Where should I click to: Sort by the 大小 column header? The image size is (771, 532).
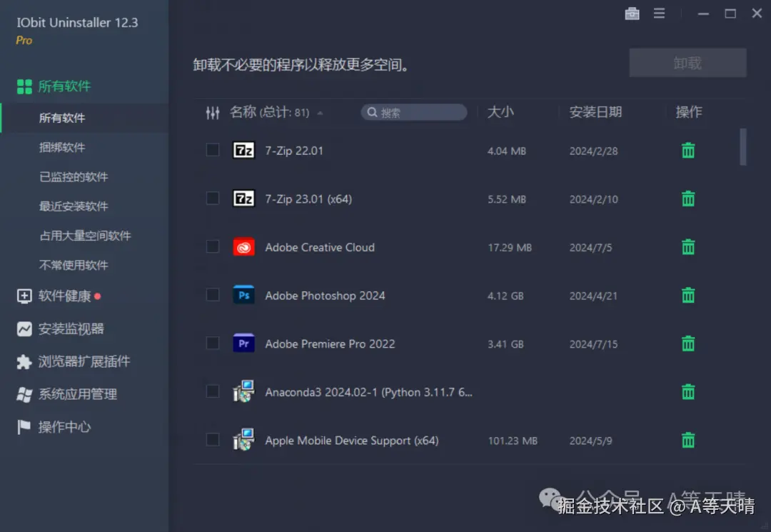(x=500, y=112)
